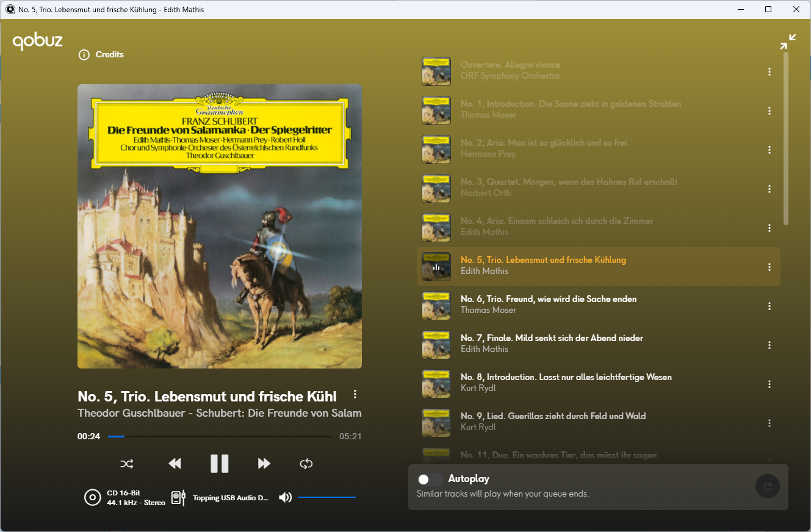Select No. 2, Aria. Man ist so glücklich
Screen dimensions: 811x532
coord(544,143)
